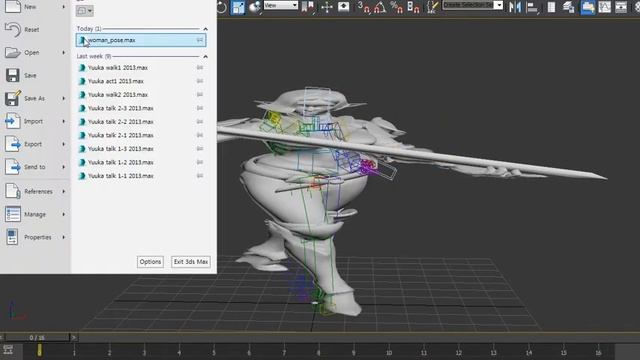Viewport: 640px width, 360px height.
Task: Click the 0 / 16 frame slider bar
Action: [x=37, y=338]
